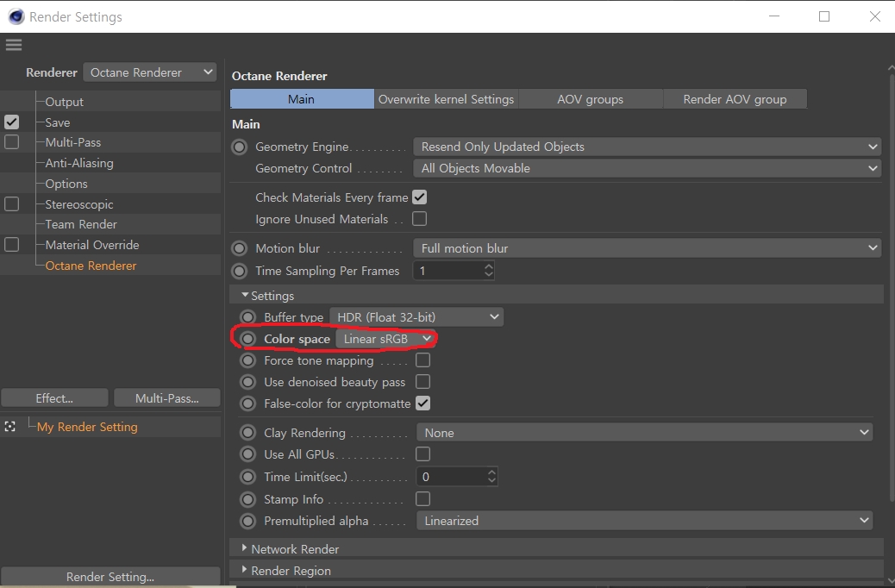
Task: Open the Premultiplied alpha dropdown
Action: pyautogui.click(x=644, y=521)
